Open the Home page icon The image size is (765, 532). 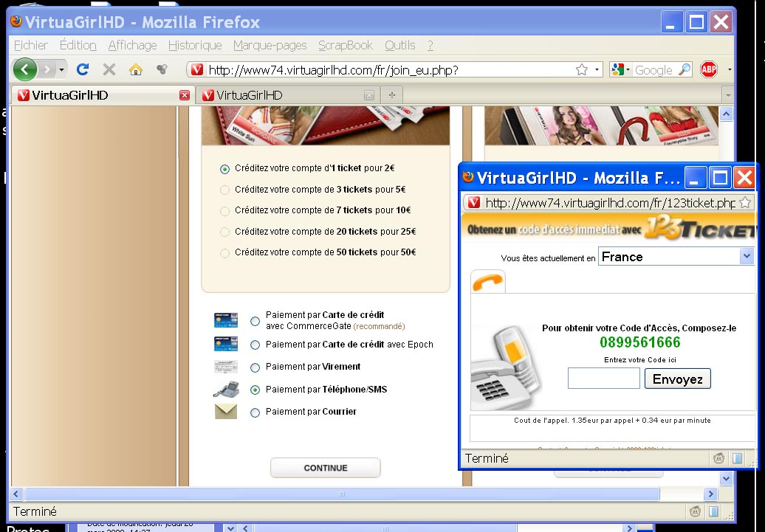(136, 70)
